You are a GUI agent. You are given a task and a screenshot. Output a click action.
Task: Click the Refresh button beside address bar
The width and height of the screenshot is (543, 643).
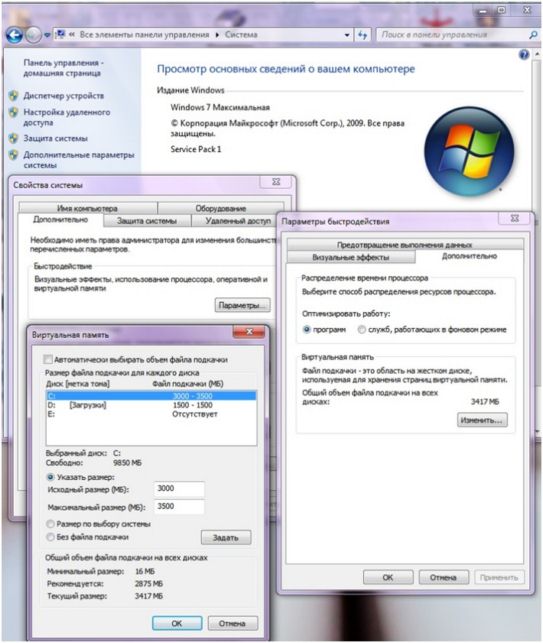point(363,35)
